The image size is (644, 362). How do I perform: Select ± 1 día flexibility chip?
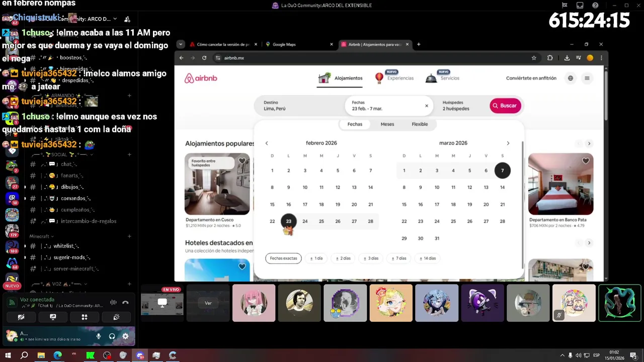point(316,258)
